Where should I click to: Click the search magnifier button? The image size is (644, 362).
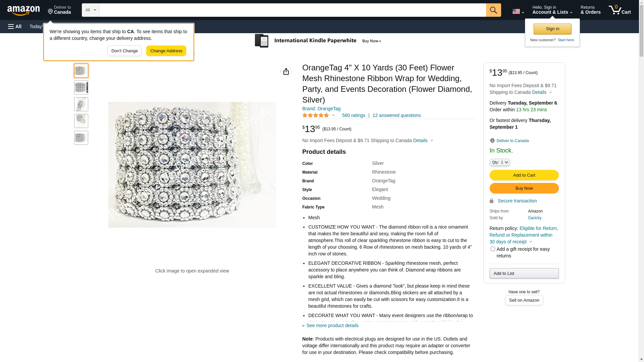[493, 10]
